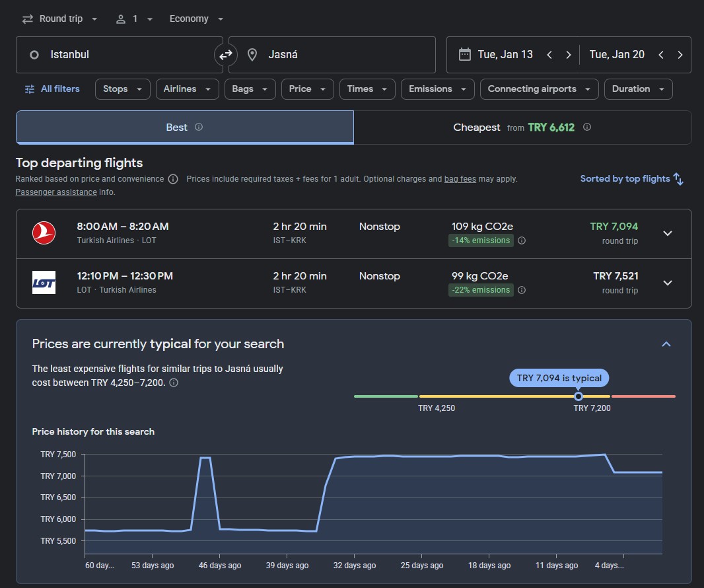
Task: Click info icon for ranking explanation
Action: (x=173, y=179)
